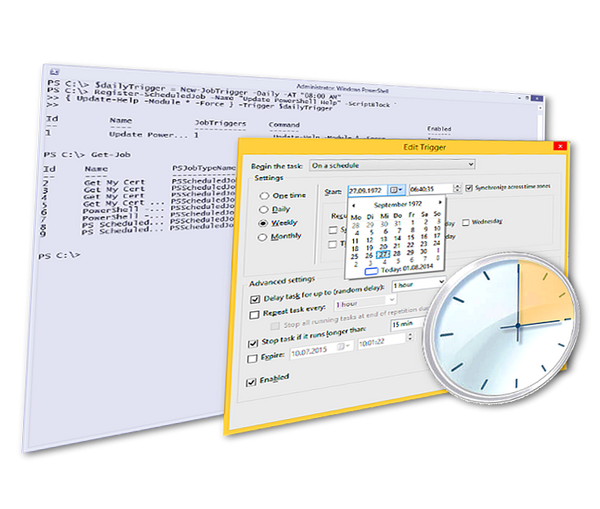Select the Weekly schedule option
The image size is (600, 509).
tap(263, 223)
